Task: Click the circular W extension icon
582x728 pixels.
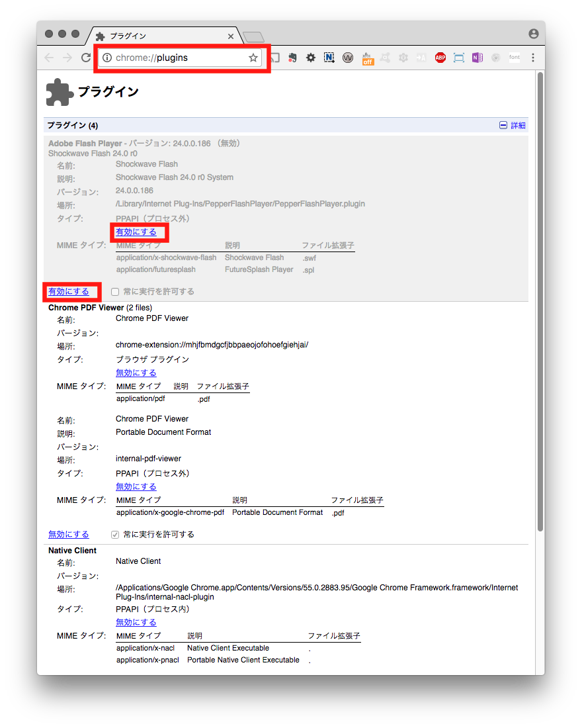Action: point(348,58)
